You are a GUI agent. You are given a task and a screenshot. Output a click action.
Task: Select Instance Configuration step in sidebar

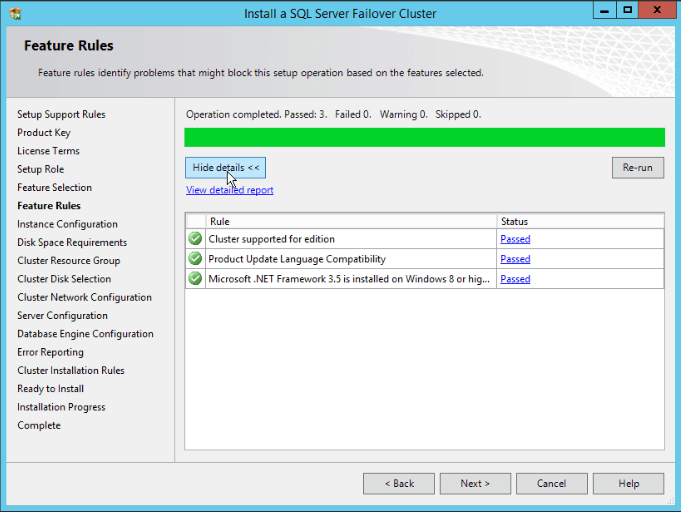67,224
